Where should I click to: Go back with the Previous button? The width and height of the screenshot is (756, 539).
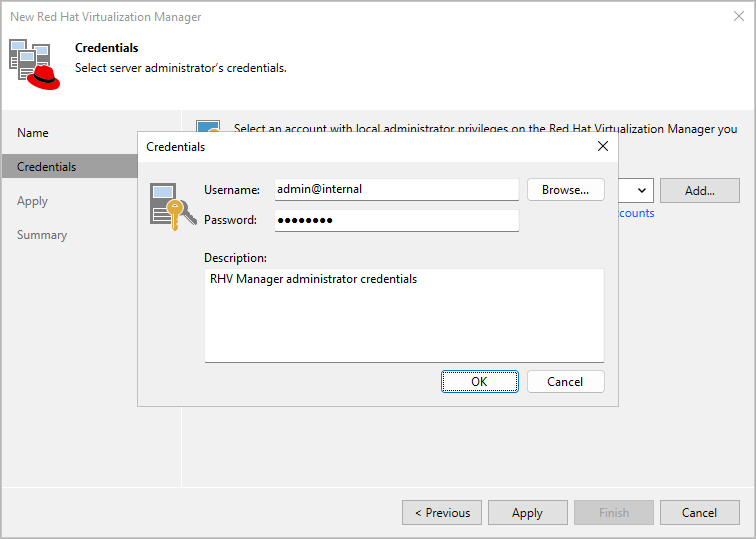click(x=442, y=513)
